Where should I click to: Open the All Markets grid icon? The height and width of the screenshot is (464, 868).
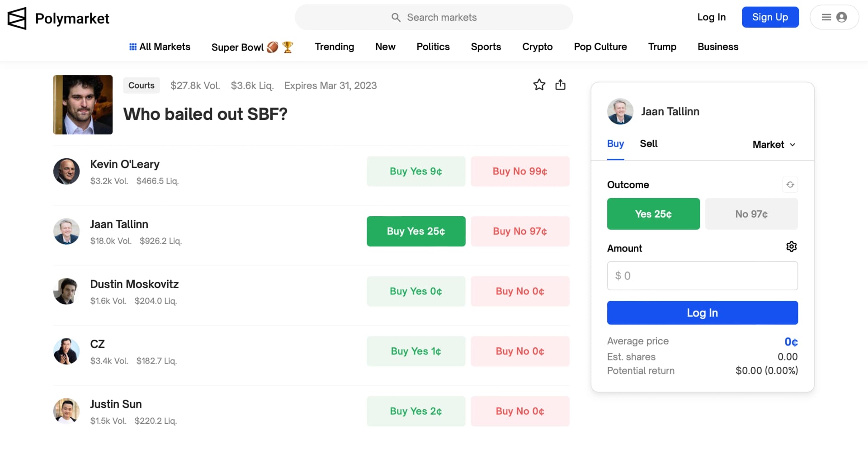pyautogui.click(x=133, y=47)
